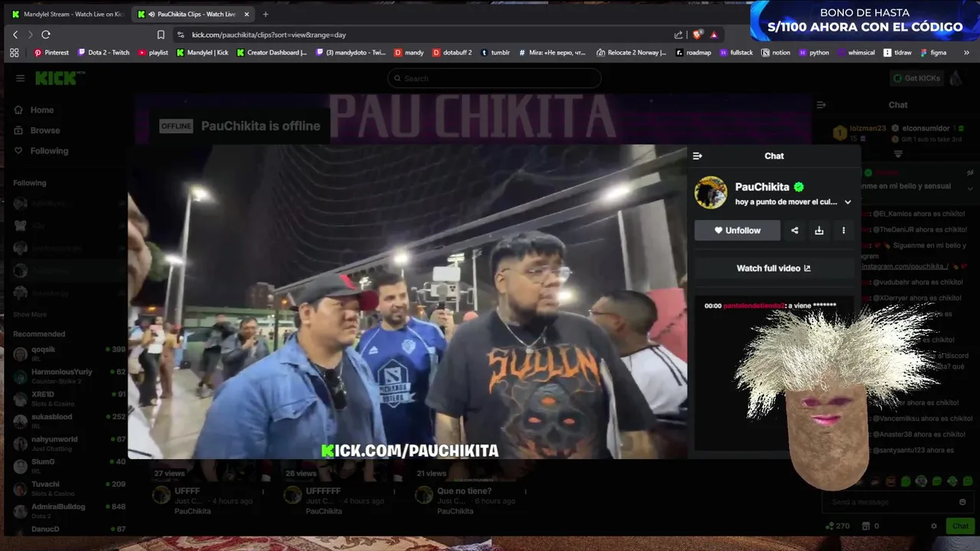Go back with browser back arrow

pos(15,34)
